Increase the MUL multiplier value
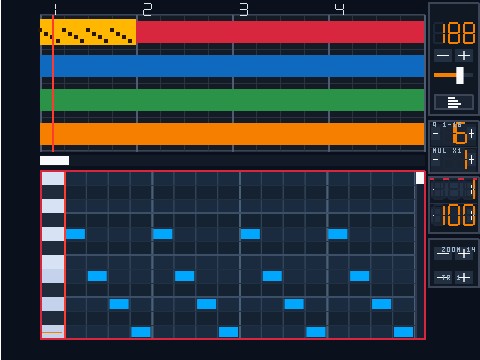 (471, 160)
